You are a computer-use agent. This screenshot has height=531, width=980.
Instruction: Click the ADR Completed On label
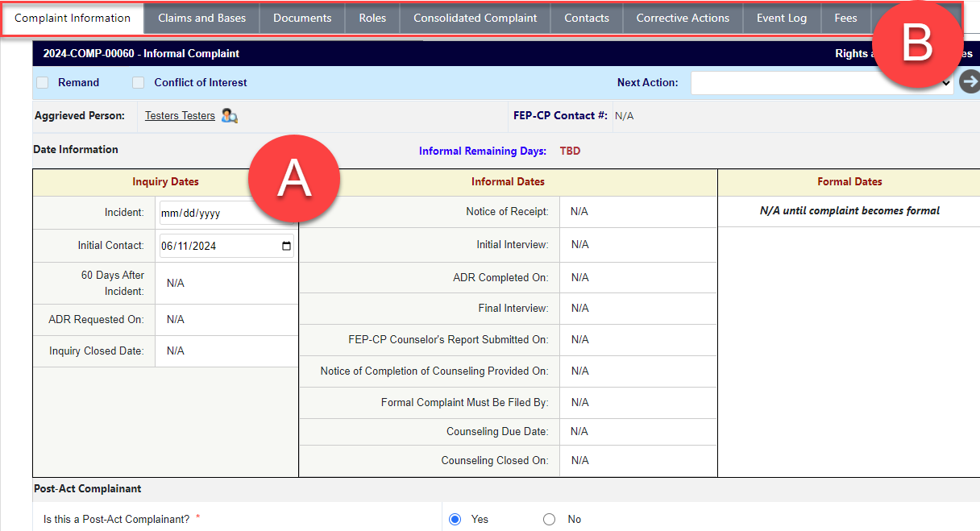point(500,277)
